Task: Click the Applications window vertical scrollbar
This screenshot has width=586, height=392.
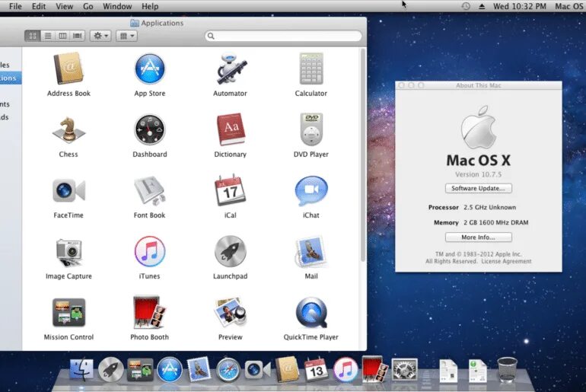Action: (x=362, y=155)
